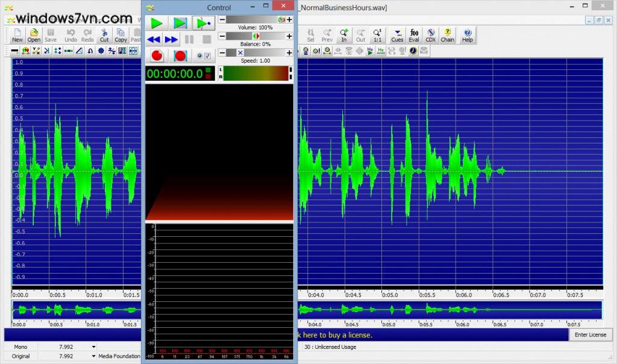
Task: Open the dropdown arrow next to Mono 7.992
Action: (93, 347)
